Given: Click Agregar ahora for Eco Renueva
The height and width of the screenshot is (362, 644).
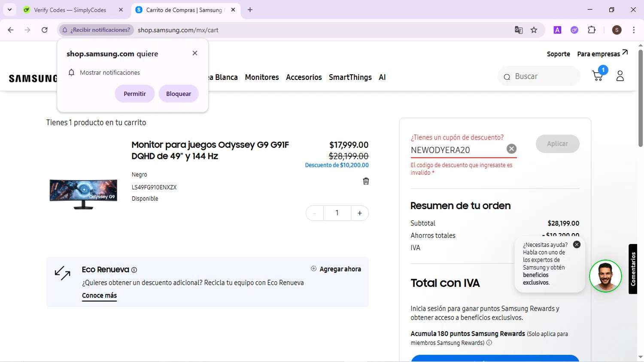Looking at the screenshot, I should coord(336,269).
